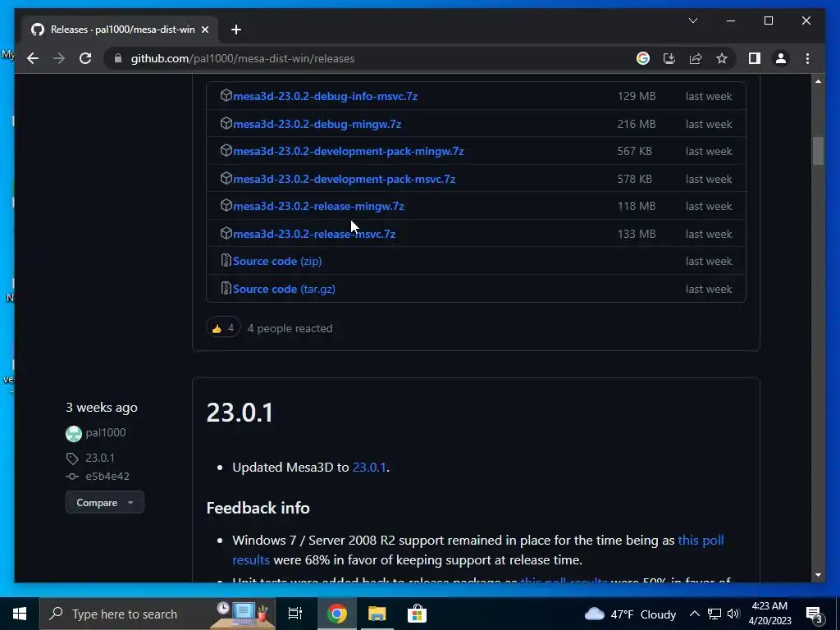
Task: Click the '129 MB' size text
Action: click(x=636, y=97)
